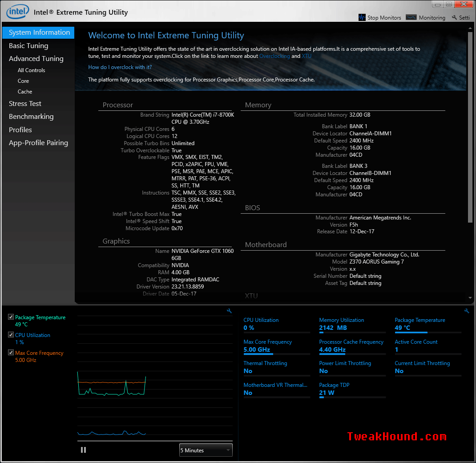The height and width of the screenshot is (463, 476).
Task: Click the Package Temperature tile in the monitor panel
Action: [x=428, y=325]
